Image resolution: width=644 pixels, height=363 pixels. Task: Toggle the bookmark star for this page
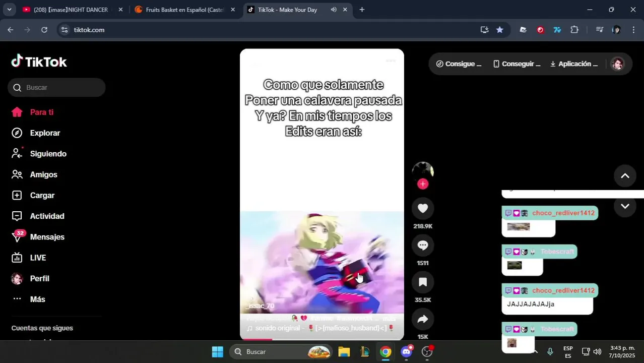[x=499, y=30]
